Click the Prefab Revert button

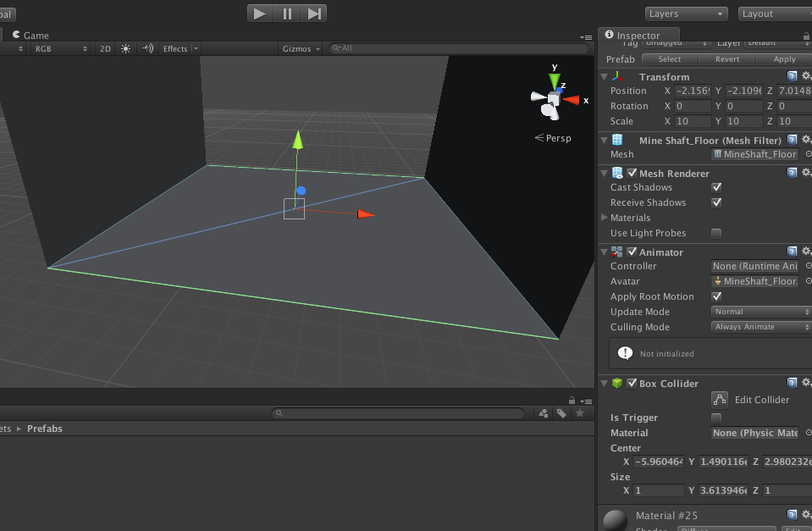tap(727, 59)
